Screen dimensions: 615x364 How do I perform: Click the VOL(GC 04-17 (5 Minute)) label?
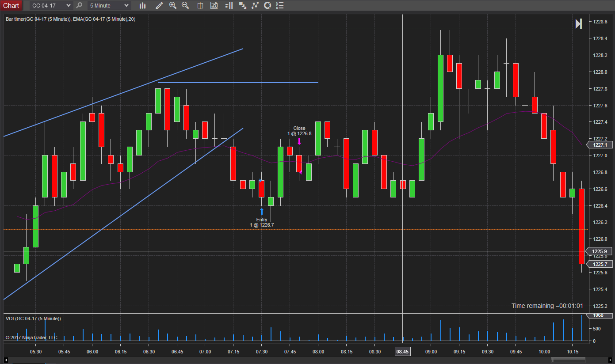(33, 318)
